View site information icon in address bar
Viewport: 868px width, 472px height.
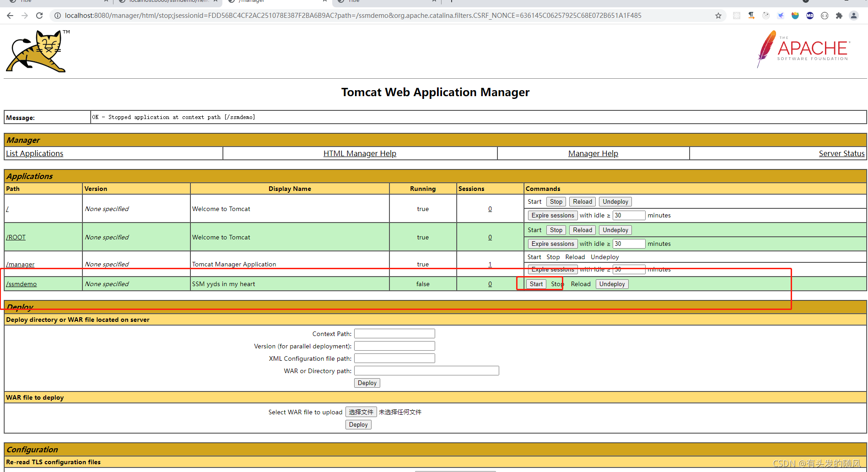(x=58, y=16)
